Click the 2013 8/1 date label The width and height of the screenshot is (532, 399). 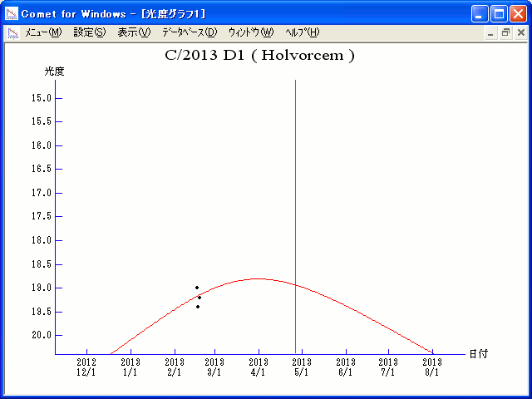(432, 367)
